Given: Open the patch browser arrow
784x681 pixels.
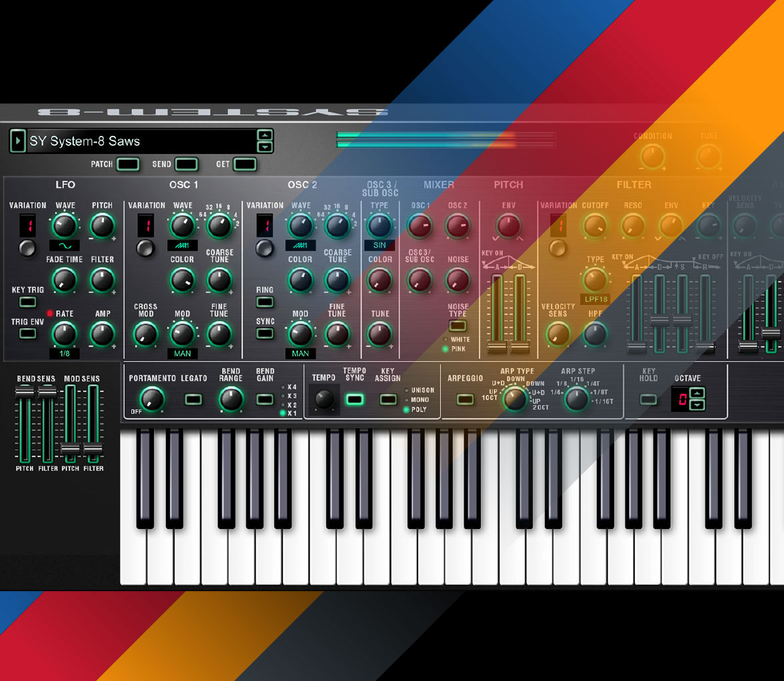Looking at the screenshot, I should pyautogui.click(x=17, y=141).
